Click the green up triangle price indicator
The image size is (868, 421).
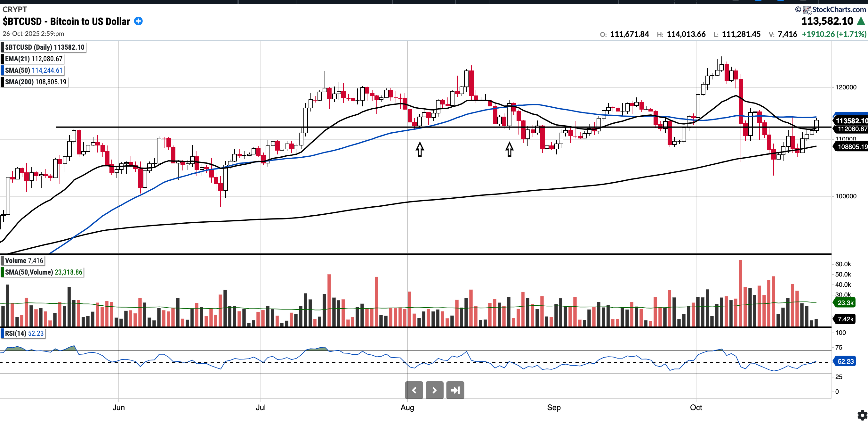[861, 21]
